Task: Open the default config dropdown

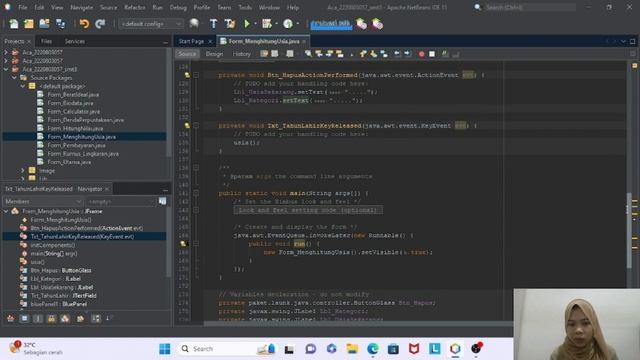Action: pos(151,24)
